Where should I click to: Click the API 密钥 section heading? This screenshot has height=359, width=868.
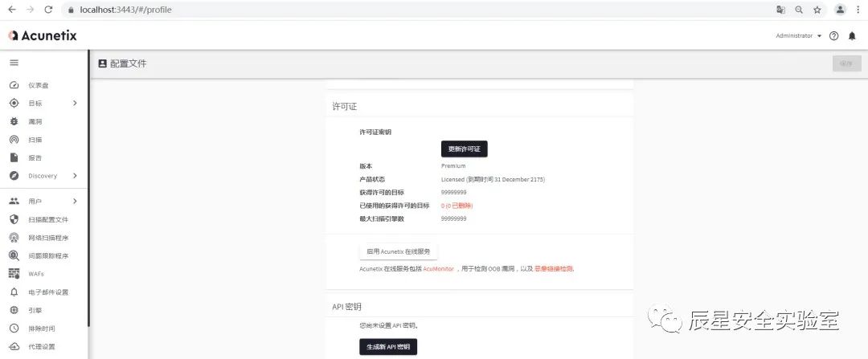[x=346, y=307]
